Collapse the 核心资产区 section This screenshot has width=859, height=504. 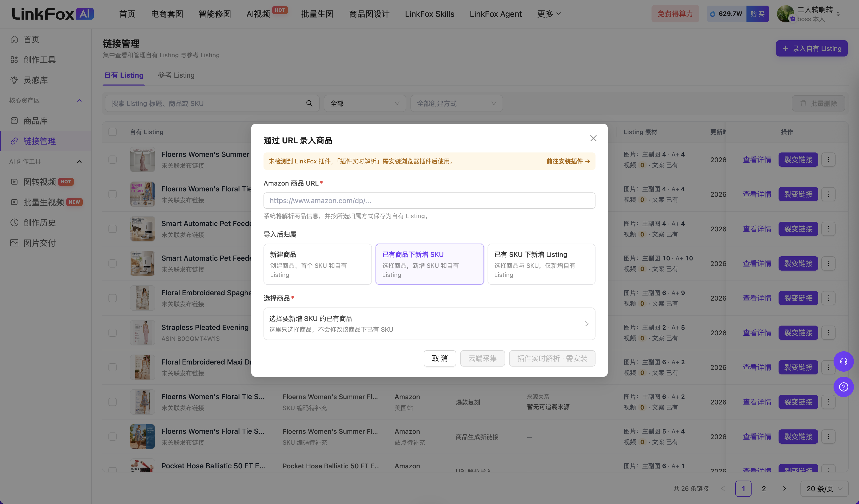click(x=79, y=101)
